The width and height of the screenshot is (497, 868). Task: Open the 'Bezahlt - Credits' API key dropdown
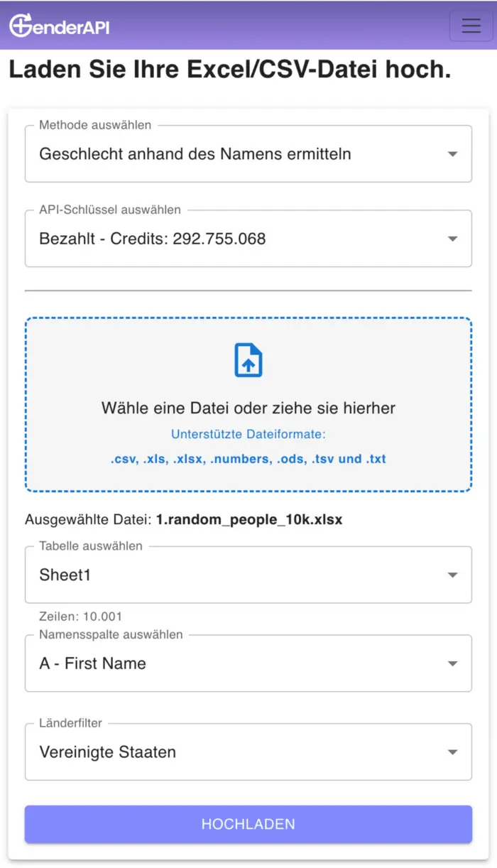(x=153, y=239)
